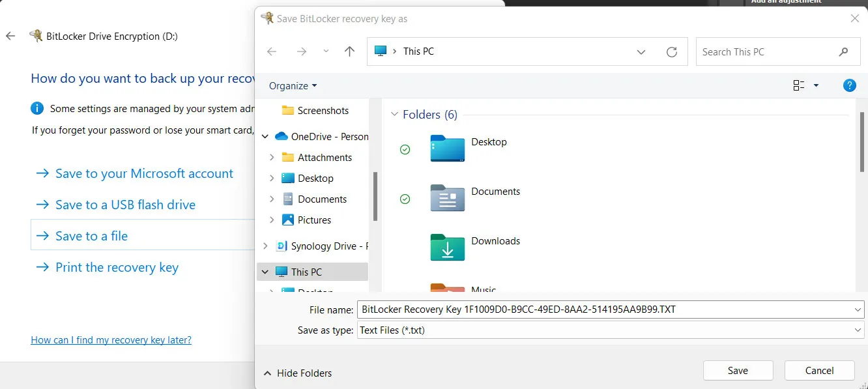
Task: Choose Save to your Microsoft account
Action: [134, 173]
